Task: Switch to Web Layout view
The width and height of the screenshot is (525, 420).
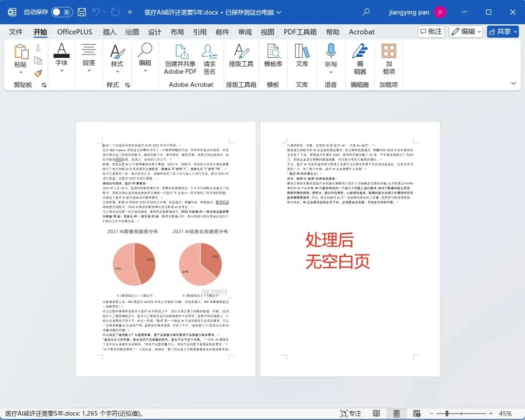Action: click(417, 413)
